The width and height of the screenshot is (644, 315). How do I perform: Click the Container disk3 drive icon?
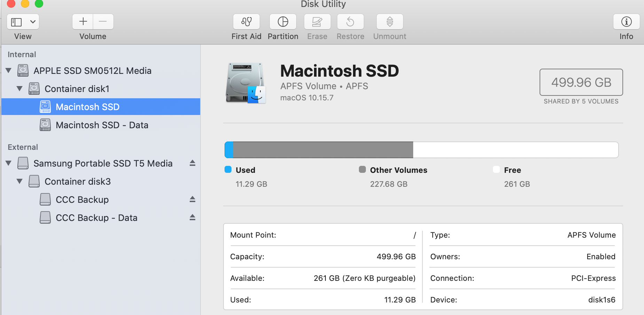pos(34,181)
